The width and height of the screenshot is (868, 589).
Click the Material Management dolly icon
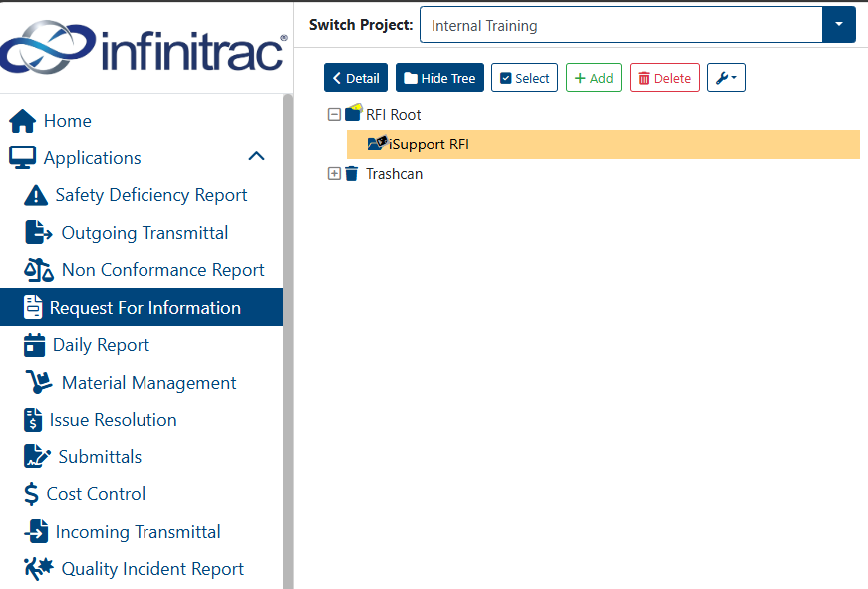click(39, 382)
